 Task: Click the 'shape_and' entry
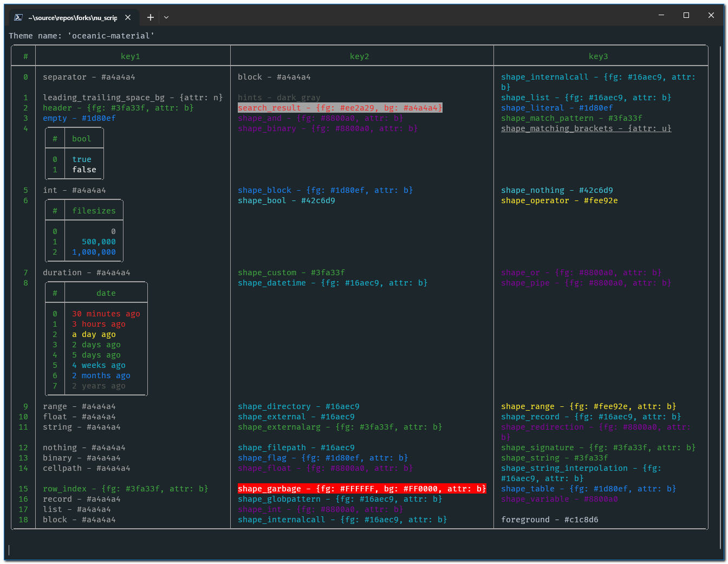tap(321, 118)
